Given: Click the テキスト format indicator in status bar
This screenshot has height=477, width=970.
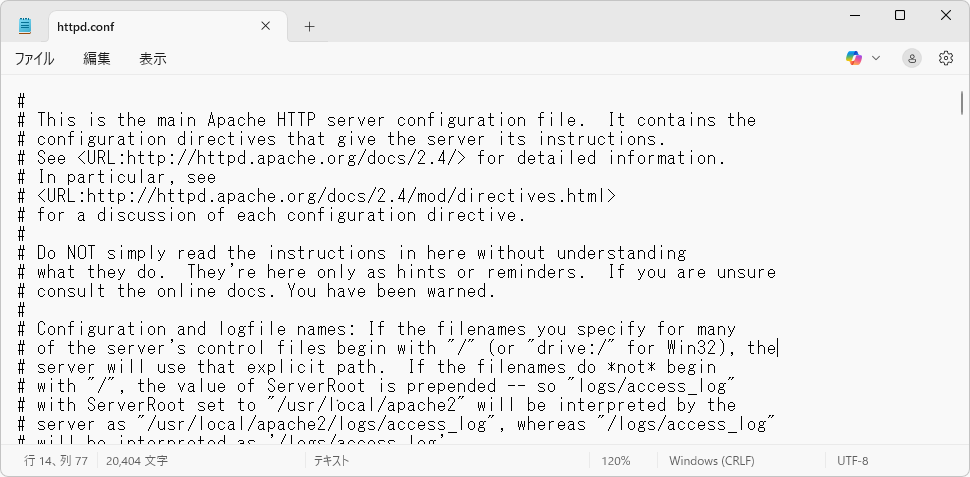Looking at the screenshot, I should [x=331, y=461].
